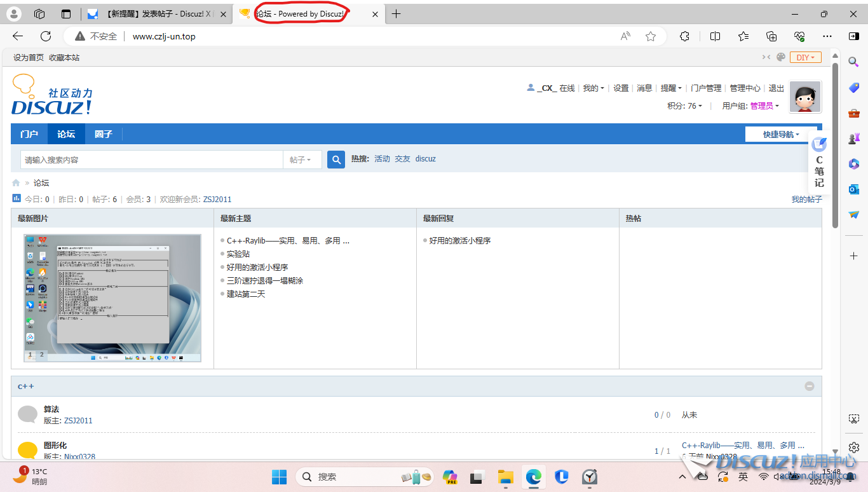868x492 pixels.
Task: Open the palette style switcher icon
Action: [781, 57]
